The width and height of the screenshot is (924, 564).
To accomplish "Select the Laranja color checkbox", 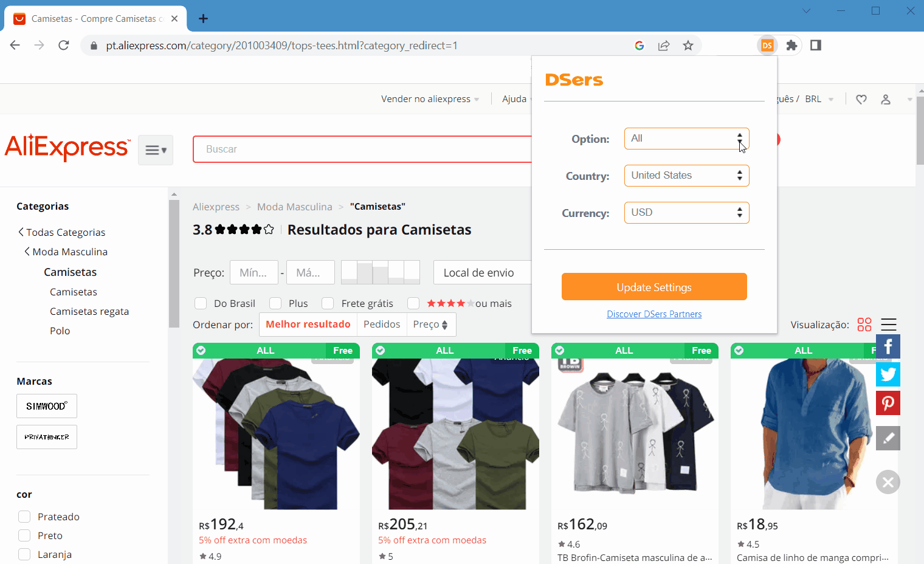I will pyautogui.click(x=24, y=554).
